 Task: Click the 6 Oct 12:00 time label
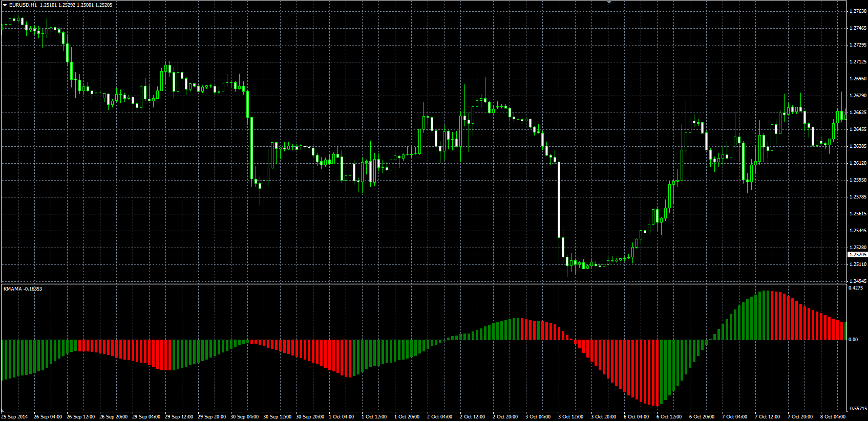(669, 417)
